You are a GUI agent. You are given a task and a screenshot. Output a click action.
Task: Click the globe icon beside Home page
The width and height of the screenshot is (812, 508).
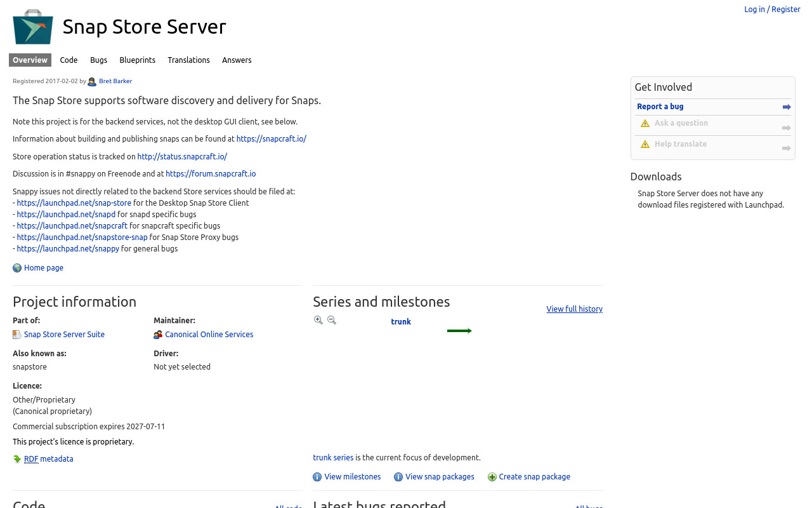pyautogui.click(x=17, y=268)
